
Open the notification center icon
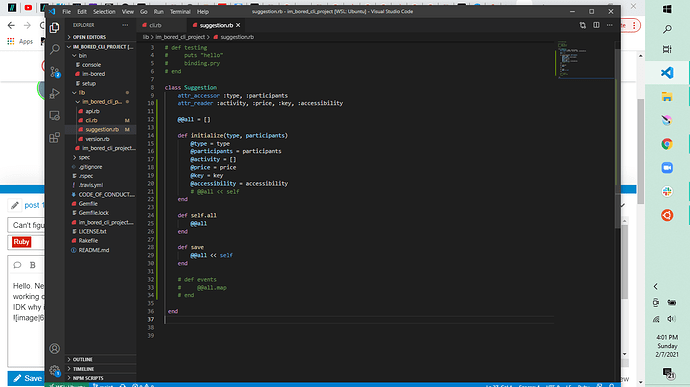[x=668, y=373]
